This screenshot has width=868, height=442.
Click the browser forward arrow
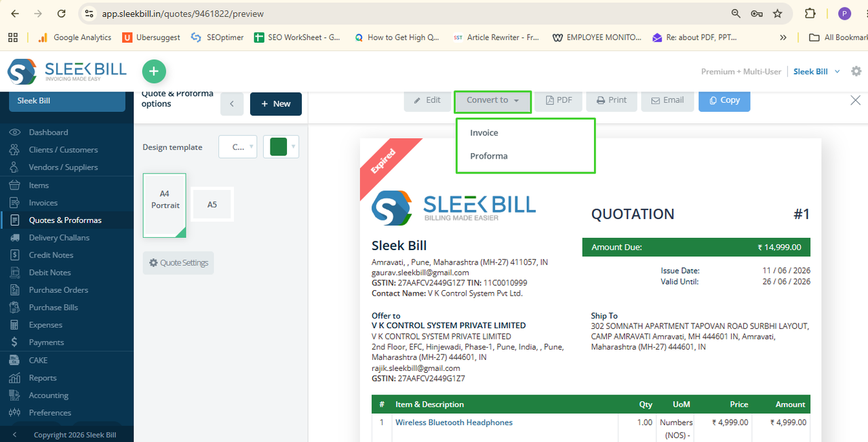point(38,14)
